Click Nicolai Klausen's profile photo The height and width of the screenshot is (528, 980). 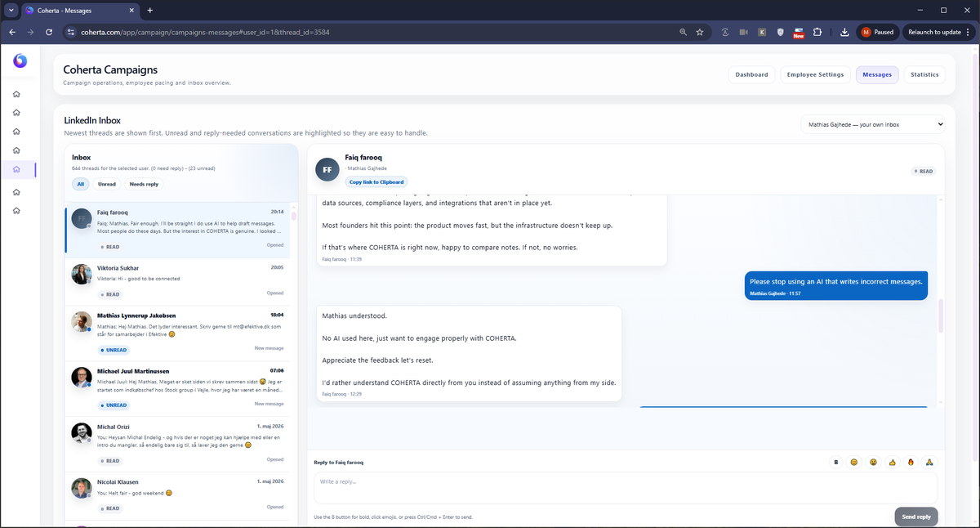tap(82, 488)
